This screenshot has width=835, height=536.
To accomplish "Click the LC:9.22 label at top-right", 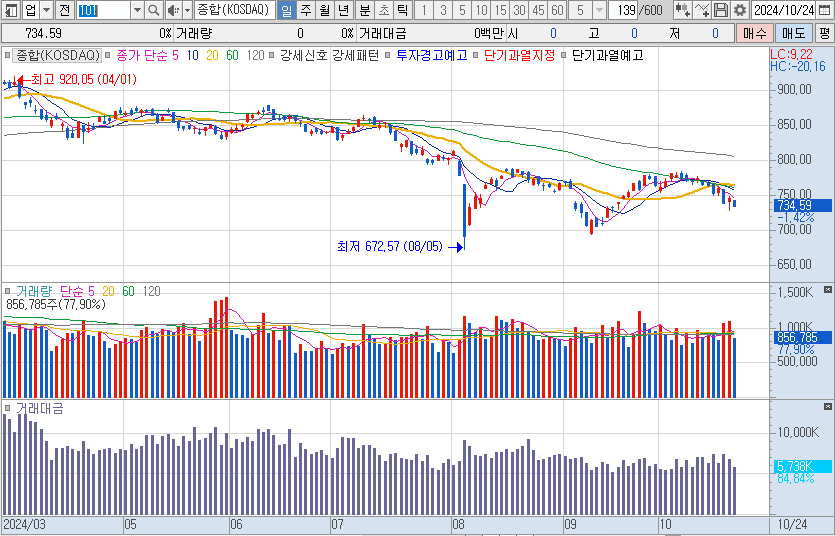I will [x=791, y=54].
